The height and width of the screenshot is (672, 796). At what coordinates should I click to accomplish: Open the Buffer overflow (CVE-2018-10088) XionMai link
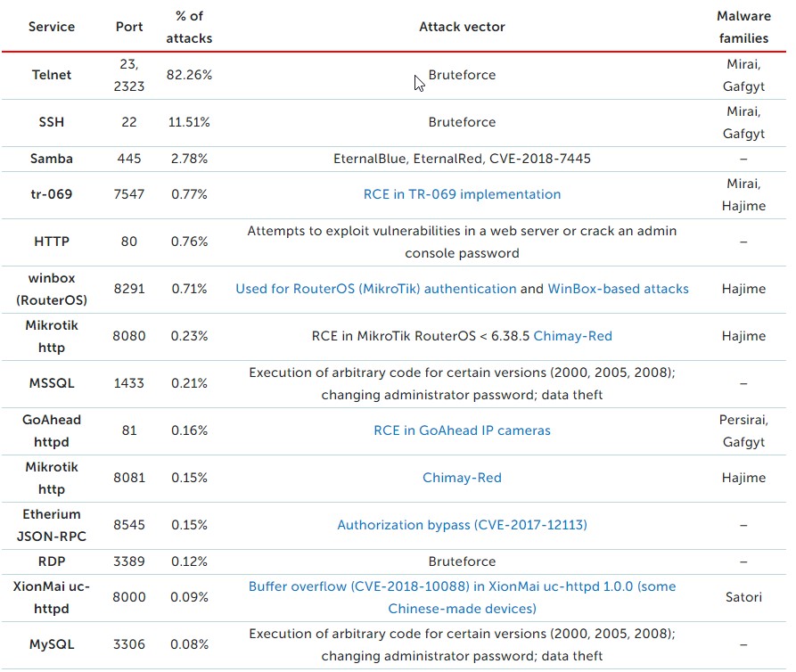[x=462, y=597]
